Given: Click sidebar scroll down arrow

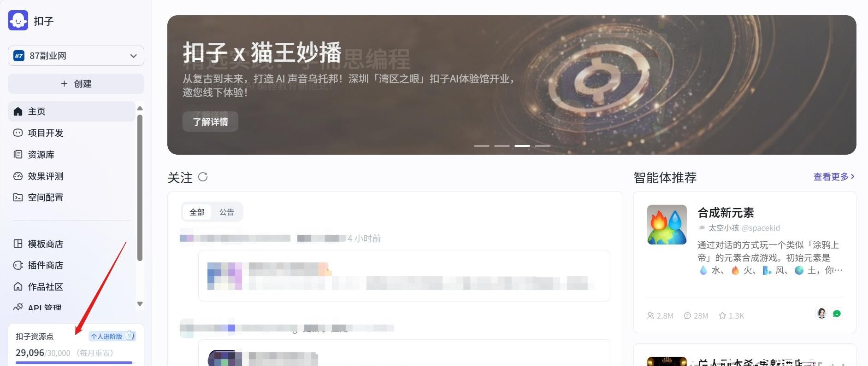Looking at the screenshot, I should 140,304.
